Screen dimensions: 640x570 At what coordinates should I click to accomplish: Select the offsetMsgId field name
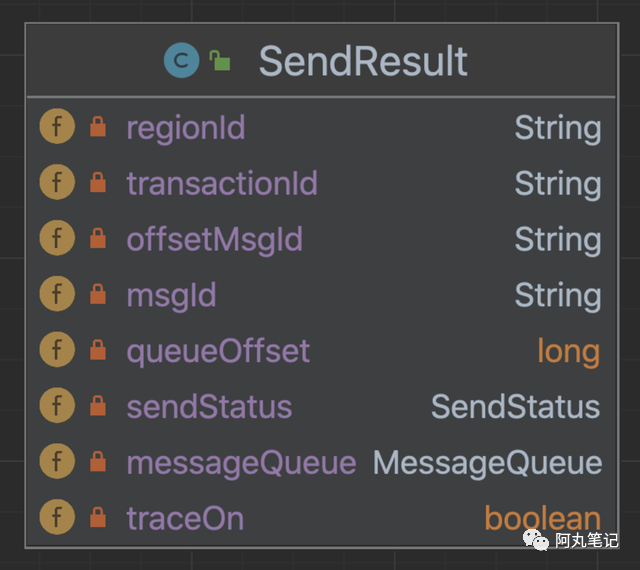214,240
